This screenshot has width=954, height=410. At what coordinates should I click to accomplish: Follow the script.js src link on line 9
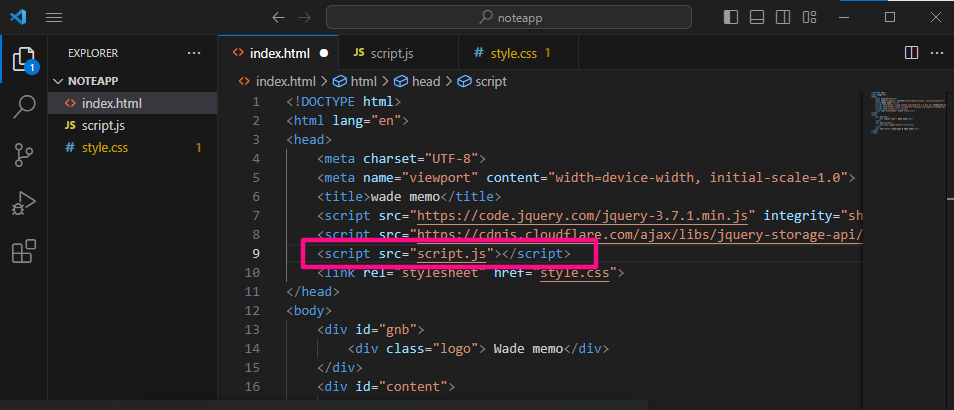pos(451,254)
